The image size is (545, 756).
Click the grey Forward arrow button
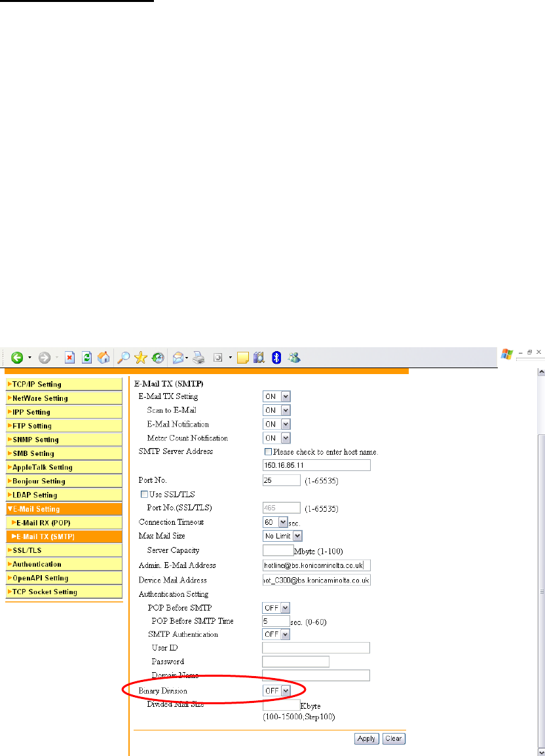tap(45, 357)
